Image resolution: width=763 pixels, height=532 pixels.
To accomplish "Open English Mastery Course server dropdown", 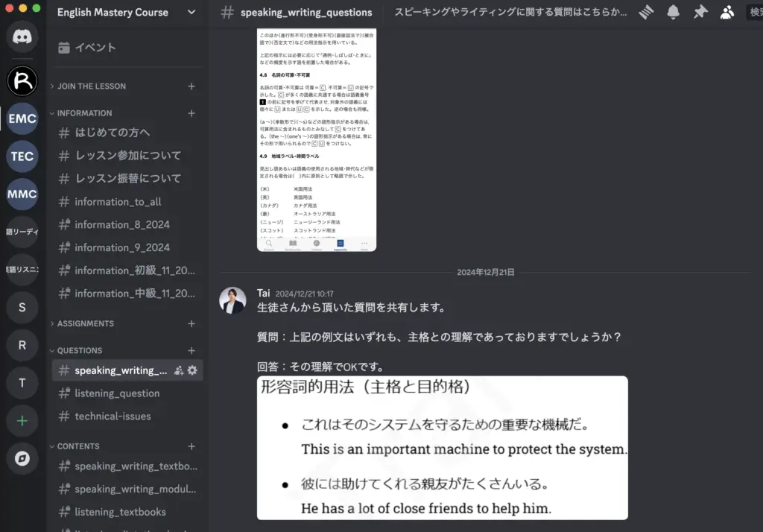I will click(191, 12).
